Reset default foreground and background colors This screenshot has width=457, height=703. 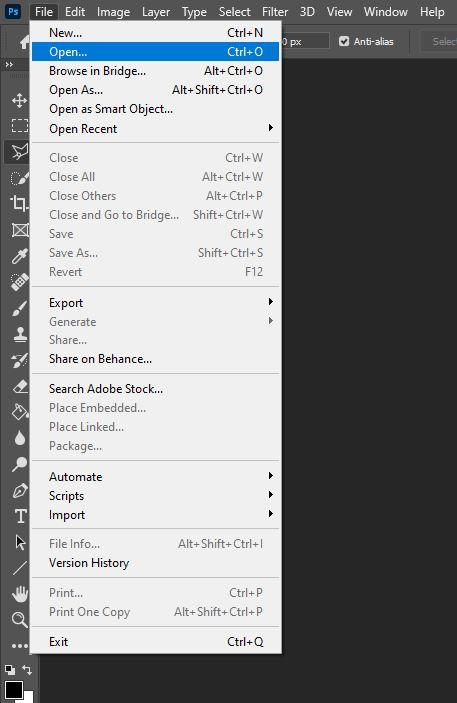pyautogui.click(x=9, y=670)
